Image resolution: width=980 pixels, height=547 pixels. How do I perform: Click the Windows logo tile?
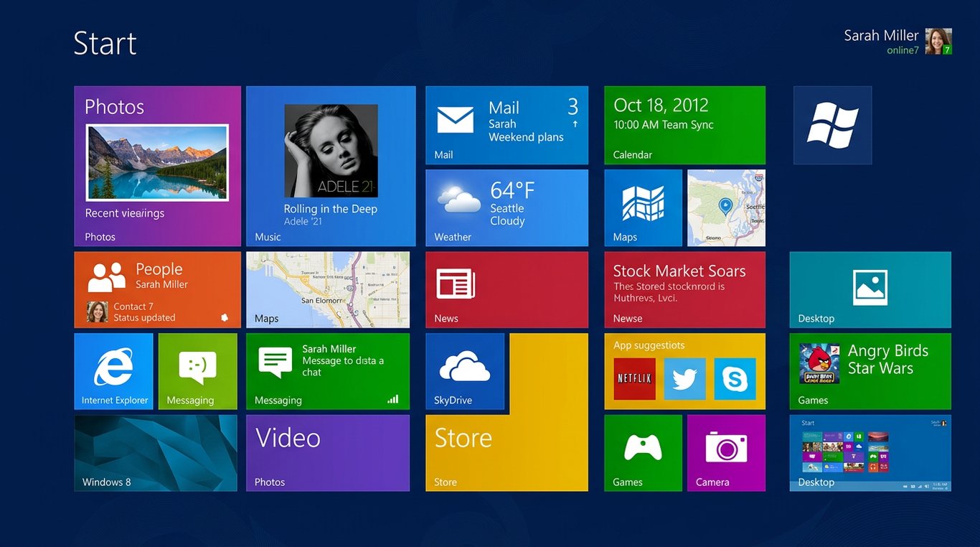click(x=831, y=125)
